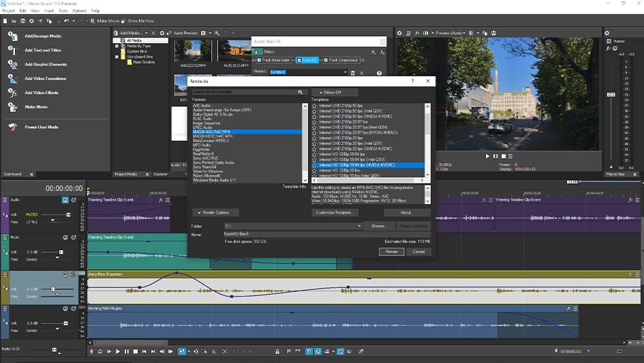Open Music track hamburger menu
The width and height of the screenshot is (644, 363).
5,237
